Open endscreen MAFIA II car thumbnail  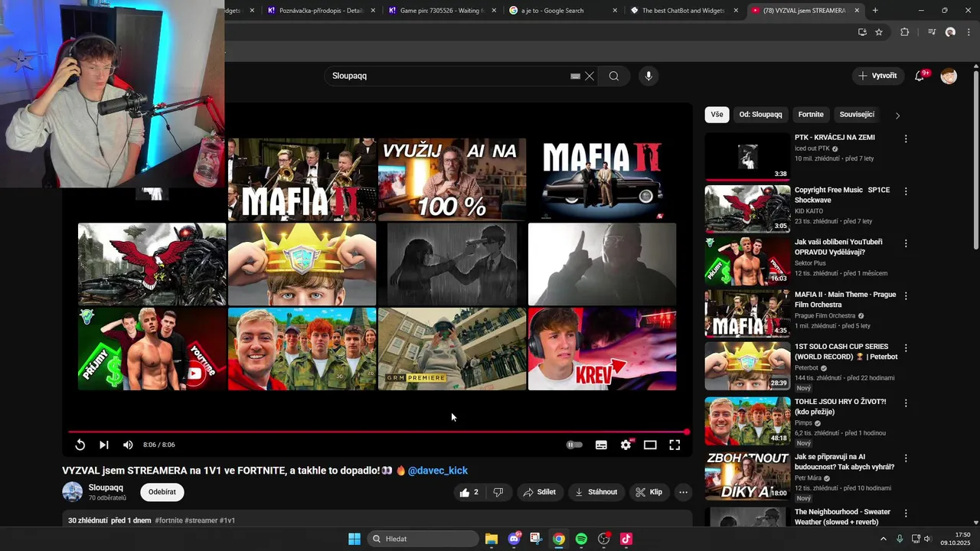pos(602,180)
